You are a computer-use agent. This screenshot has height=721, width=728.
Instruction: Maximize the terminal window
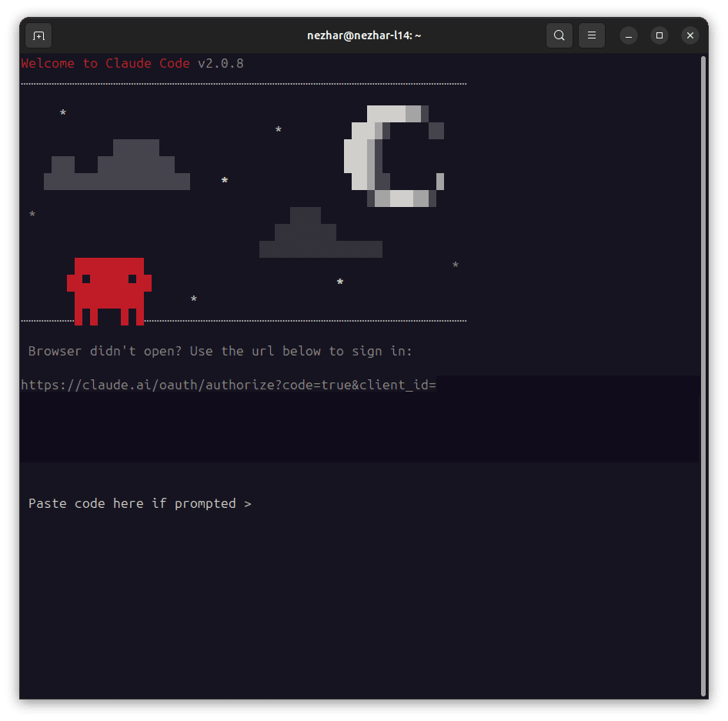click(x=660, y=35)
